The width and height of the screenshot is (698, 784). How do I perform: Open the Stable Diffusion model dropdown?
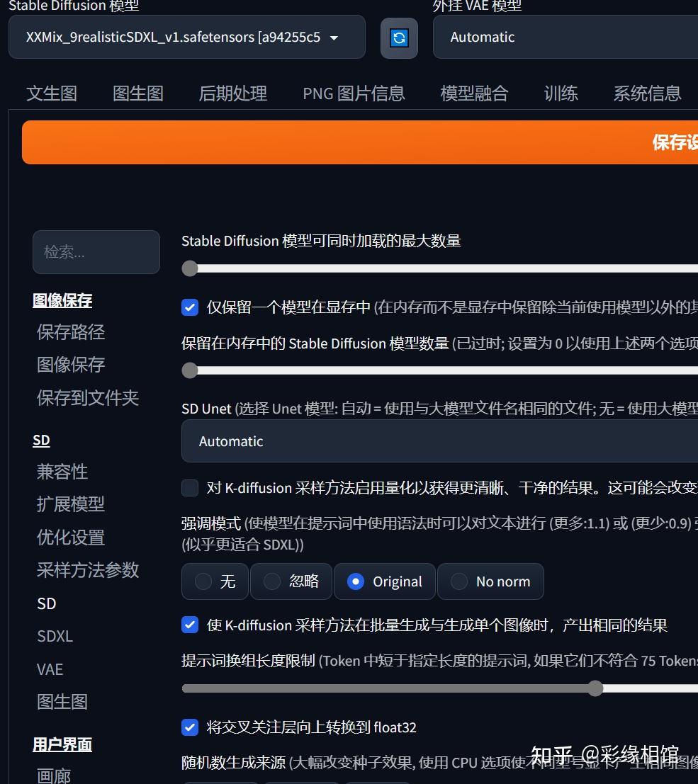[x=187, y=37]
